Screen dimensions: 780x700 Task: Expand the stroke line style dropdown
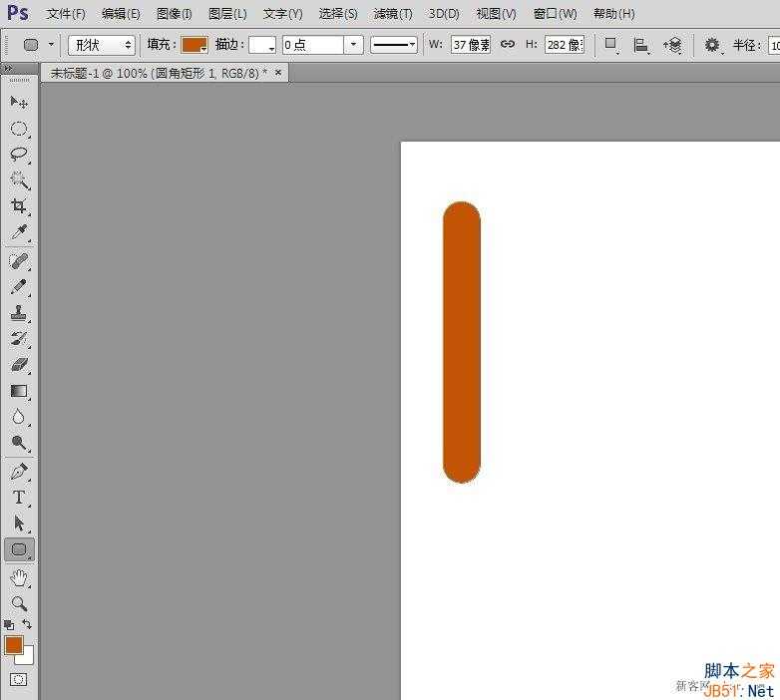click(x=394, y=45)
